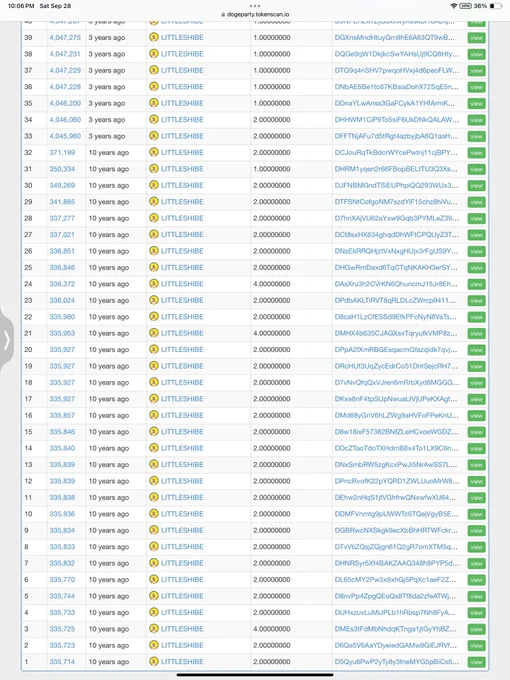Open block 335,857 link

point(62,415)
